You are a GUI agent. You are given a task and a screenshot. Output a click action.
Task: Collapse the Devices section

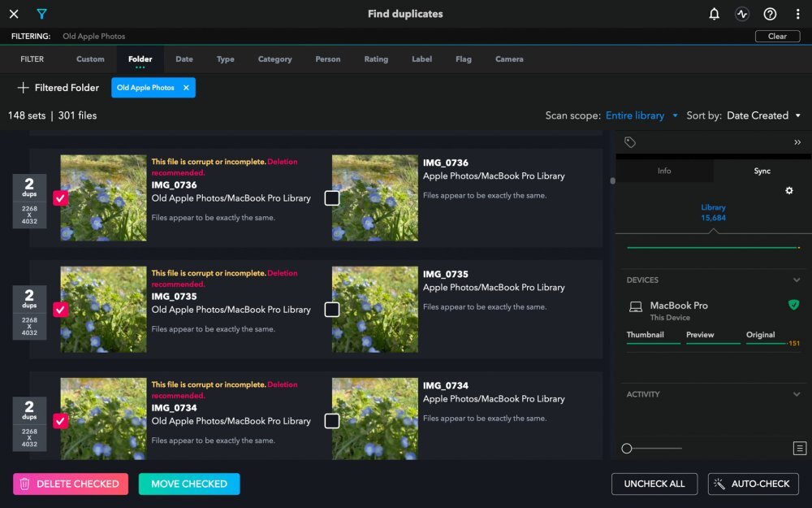click(796, 280)
